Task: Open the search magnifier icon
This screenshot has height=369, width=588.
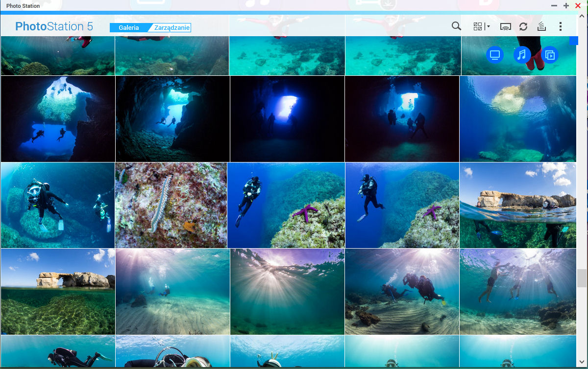Action: (x=456, y=26)
